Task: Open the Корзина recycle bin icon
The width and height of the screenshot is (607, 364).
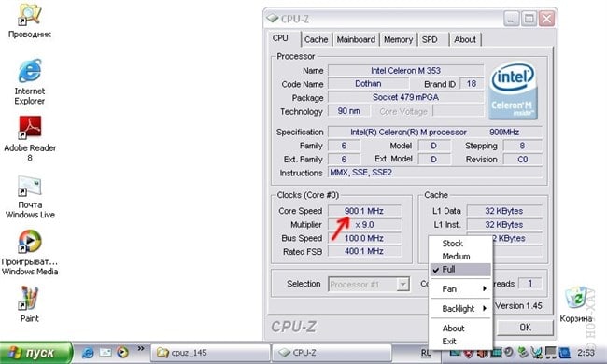Action: 576,305
